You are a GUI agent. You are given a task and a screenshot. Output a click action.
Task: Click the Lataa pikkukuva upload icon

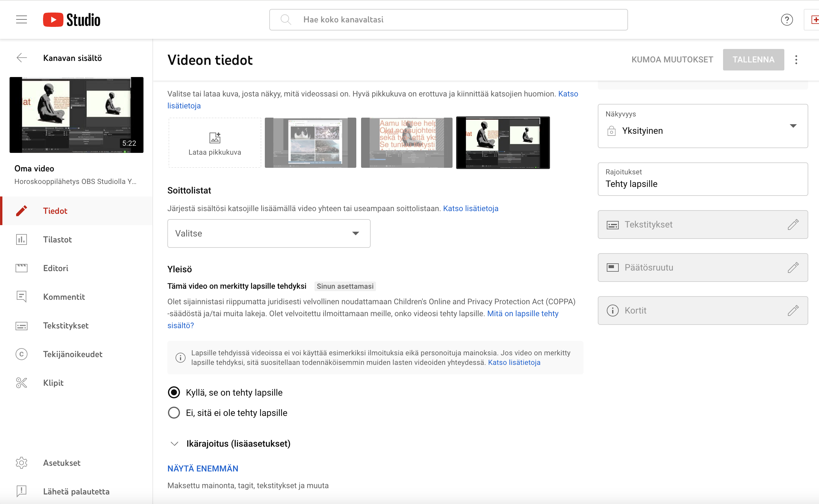pyautogui.click(x=215, y=138)
